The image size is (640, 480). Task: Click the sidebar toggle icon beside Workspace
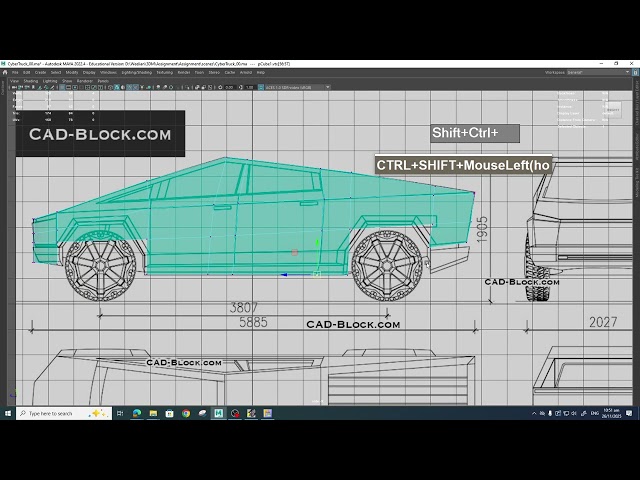click(x=636, y=72)
